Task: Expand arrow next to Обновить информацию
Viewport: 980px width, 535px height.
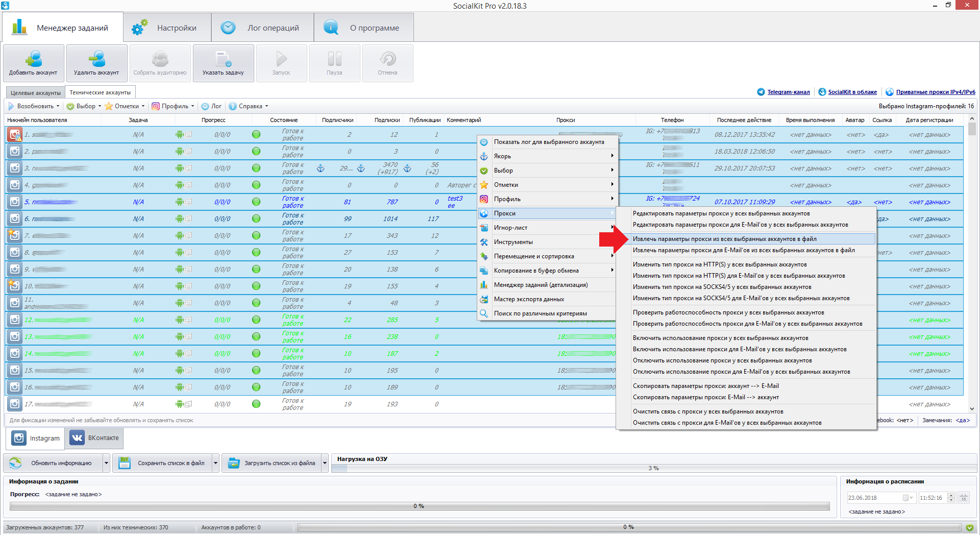Action: click(106, 463)
